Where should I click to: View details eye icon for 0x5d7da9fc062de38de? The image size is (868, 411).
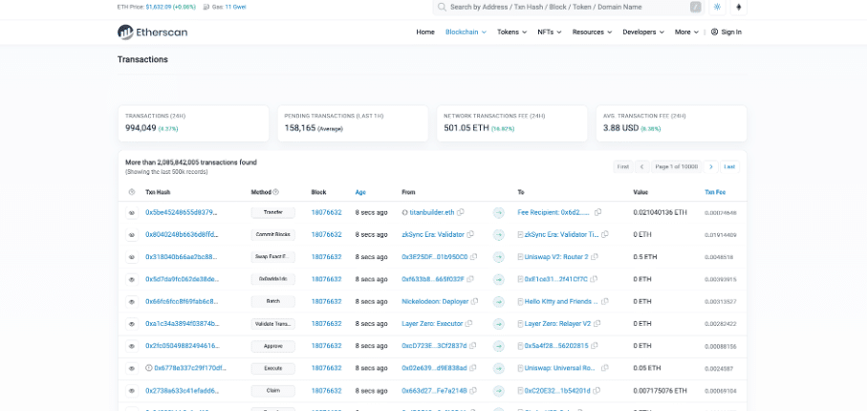132,279
